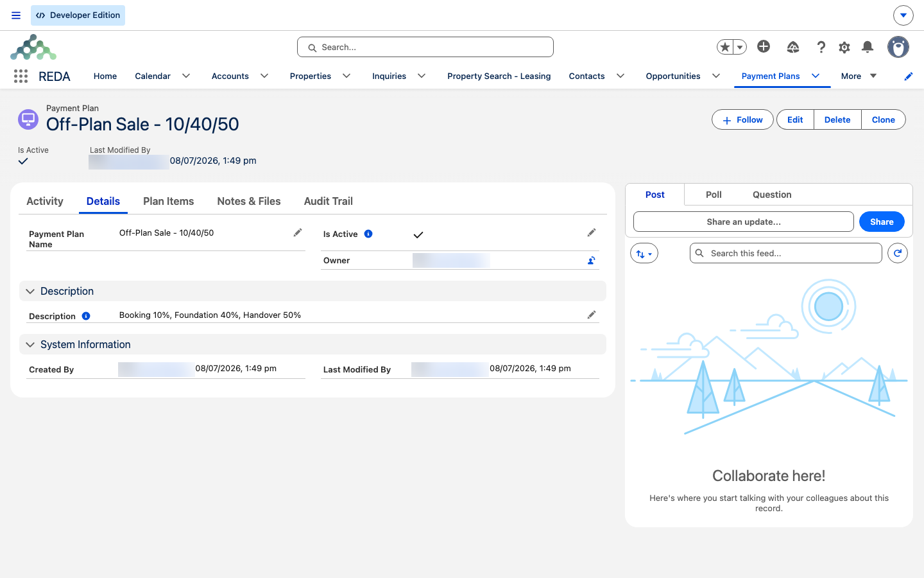Image resolution: width=924 pixels, height=578 pixels.
Task: Open the hamburger menu next to Developer Edition
Action: coord(16,15)
